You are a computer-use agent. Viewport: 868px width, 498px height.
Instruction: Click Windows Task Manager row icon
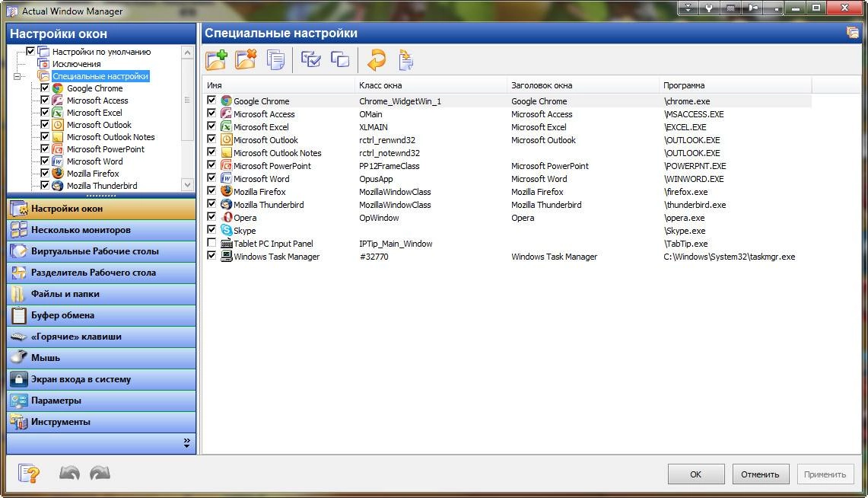pos(226,256)
